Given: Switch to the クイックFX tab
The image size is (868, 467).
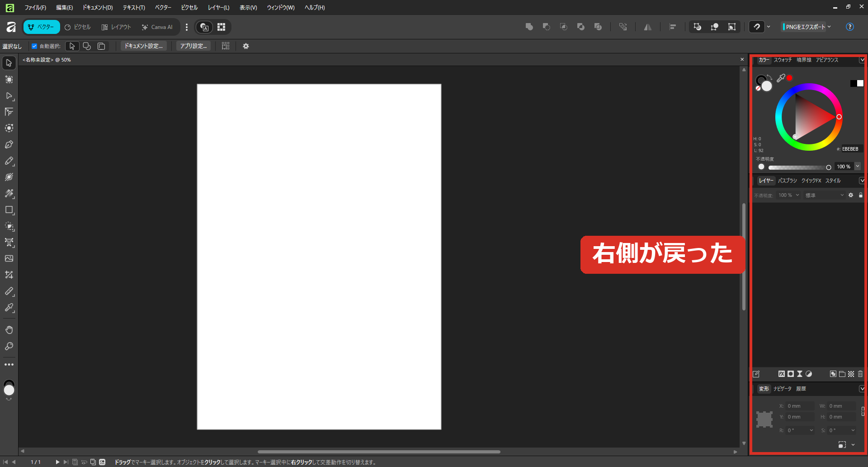Looking at the screenshot, I should click(x=811, y=181).
